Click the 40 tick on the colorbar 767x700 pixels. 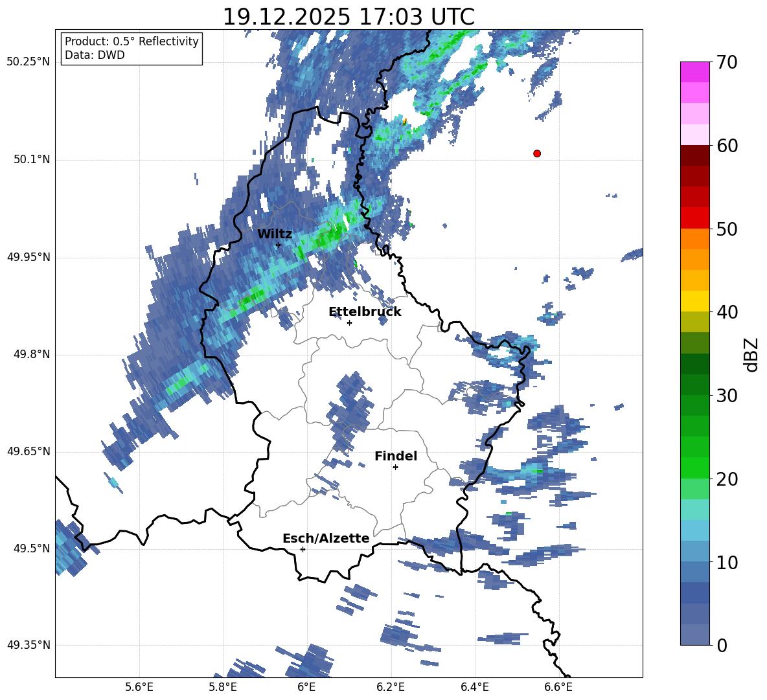pyautogui.click(x=727, y=312)
